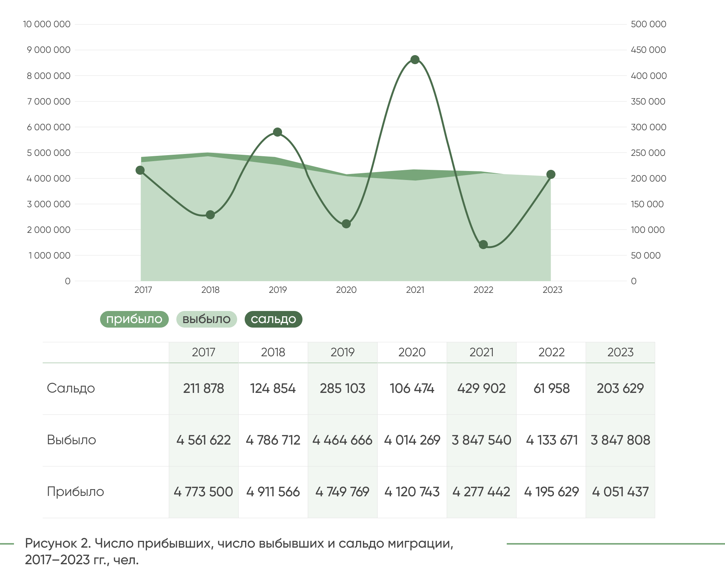The height and width of the screenshot is (588, 725).
Task: Select the 2023 сальдо data point
Action: (551, 174)
